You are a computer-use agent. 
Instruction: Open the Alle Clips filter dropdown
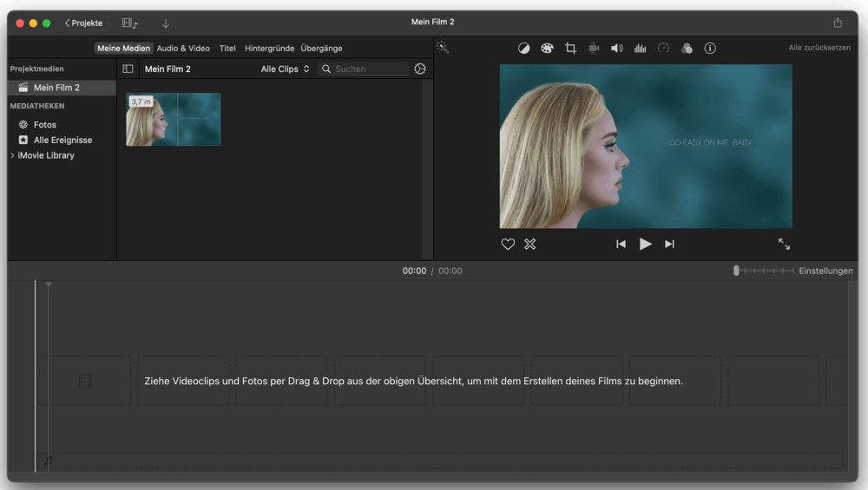(x=285, y=69)
